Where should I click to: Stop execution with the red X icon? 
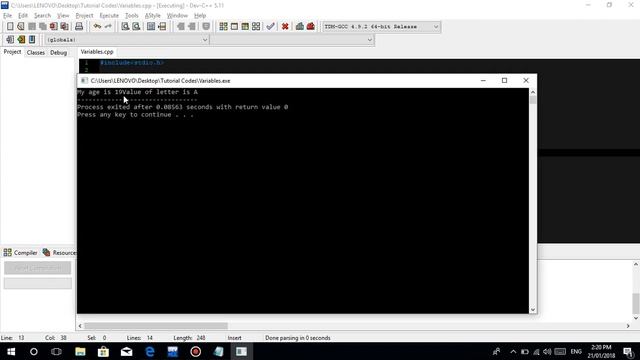click(285, 27)
